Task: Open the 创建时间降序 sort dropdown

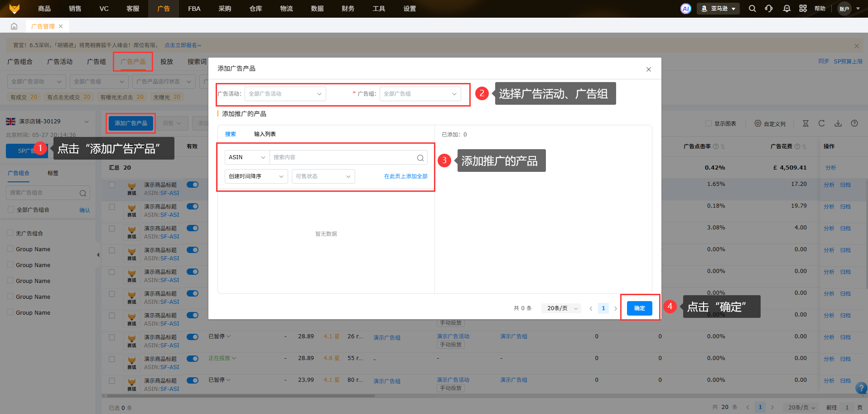Action: tap(256, 176)
